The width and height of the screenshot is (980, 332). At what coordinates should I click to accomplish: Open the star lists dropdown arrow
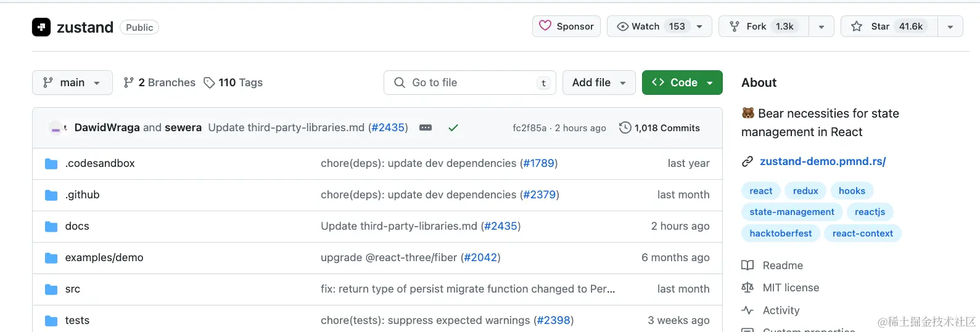coord(950,26)
